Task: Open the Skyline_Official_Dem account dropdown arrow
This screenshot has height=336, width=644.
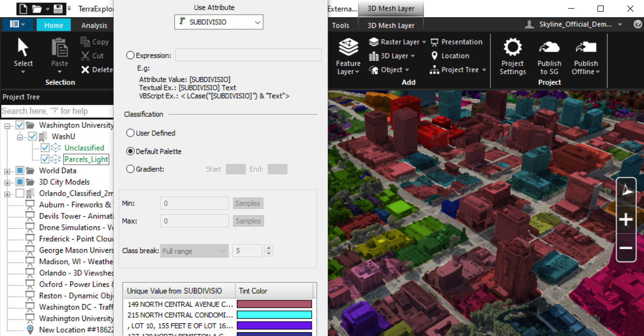Action: (x=621, y=24)
